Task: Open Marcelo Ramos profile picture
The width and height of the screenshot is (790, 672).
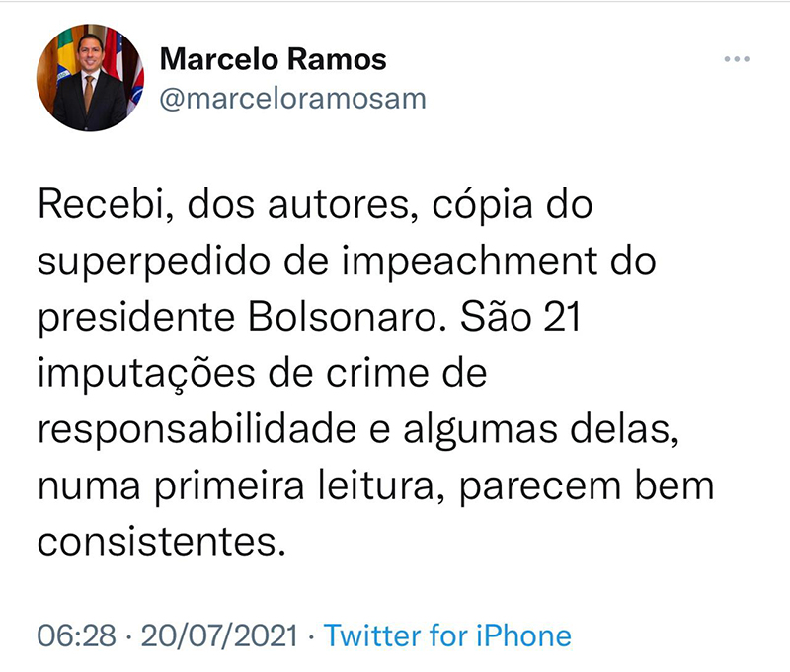Action: [90, 78]
